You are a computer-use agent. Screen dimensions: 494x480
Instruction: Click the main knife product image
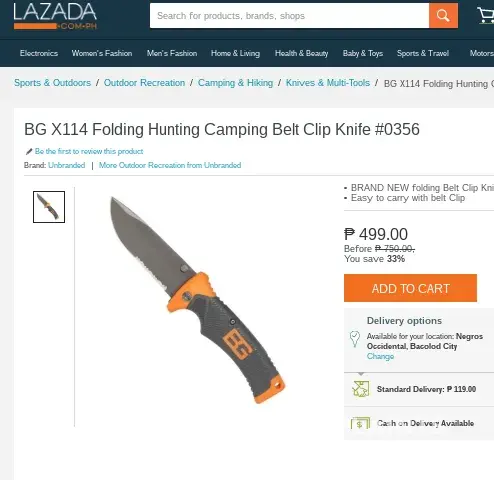tap(198, 300)
